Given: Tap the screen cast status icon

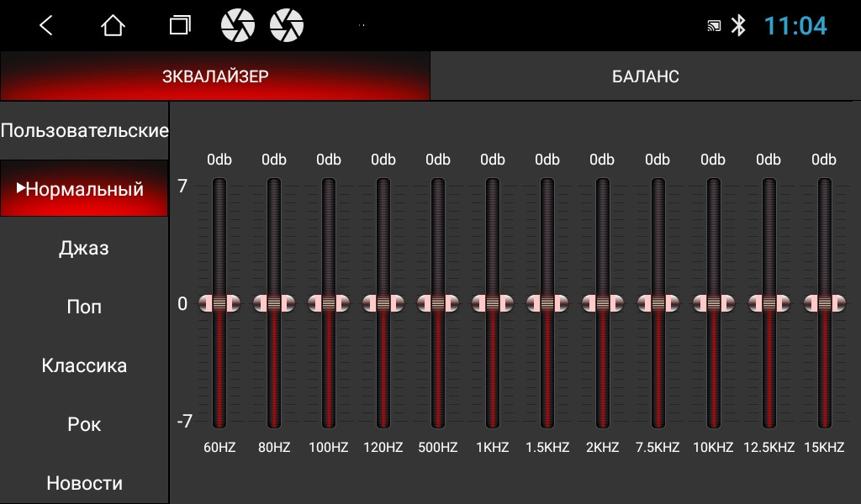Looking at the screenshot, I should [x=714, y=26].
